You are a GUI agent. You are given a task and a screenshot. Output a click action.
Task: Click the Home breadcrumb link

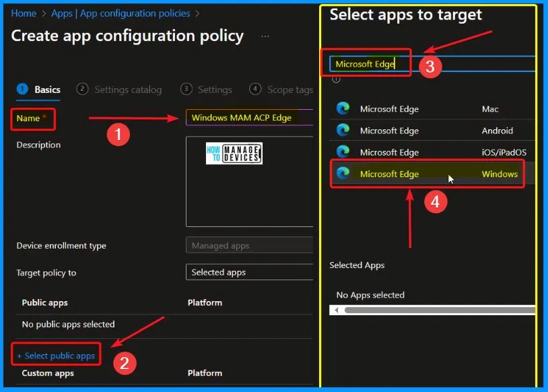coord(24,13)
